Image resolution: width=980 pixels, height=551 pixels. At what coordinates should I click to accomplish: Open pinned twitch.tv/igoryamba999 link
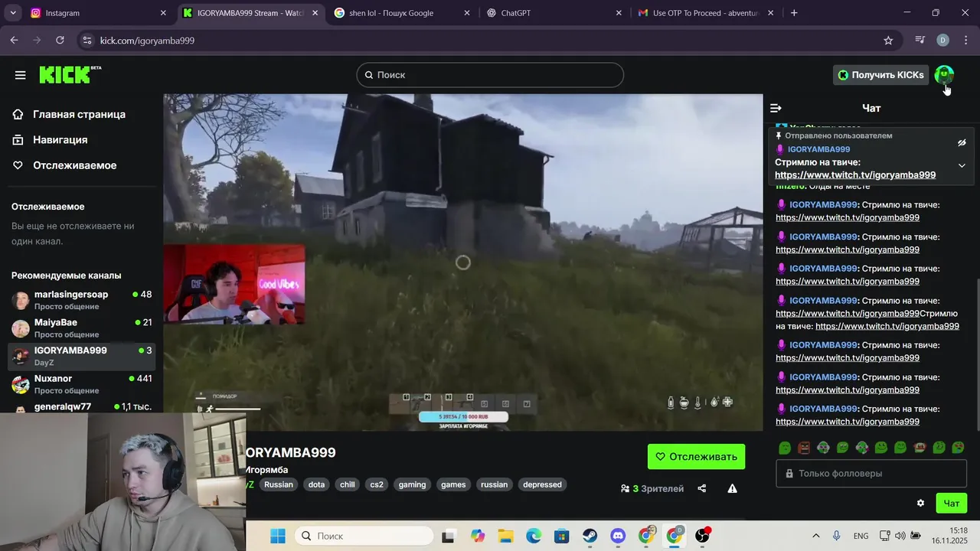[855, 175]
